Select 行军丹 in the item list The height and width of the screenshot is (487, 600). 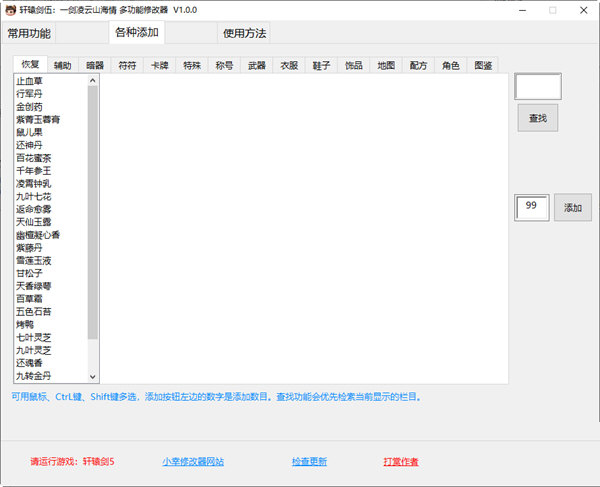tap(29, 94)
